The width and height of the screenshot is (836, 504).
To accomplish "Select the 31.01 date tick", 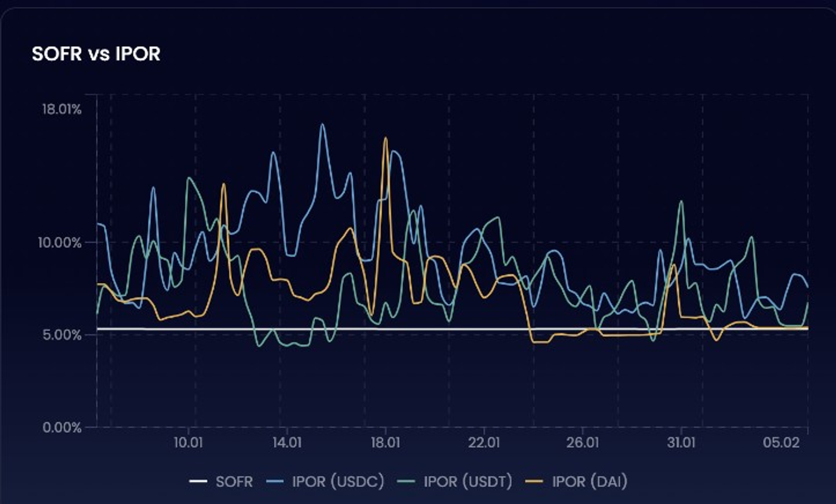I will point(681,443).
